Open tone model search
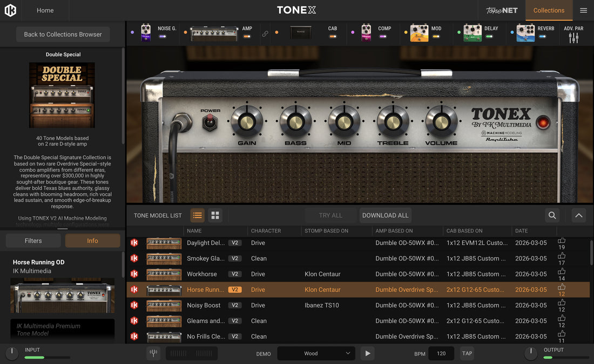This screenshot has height=364, width=594. coord(552,215)
